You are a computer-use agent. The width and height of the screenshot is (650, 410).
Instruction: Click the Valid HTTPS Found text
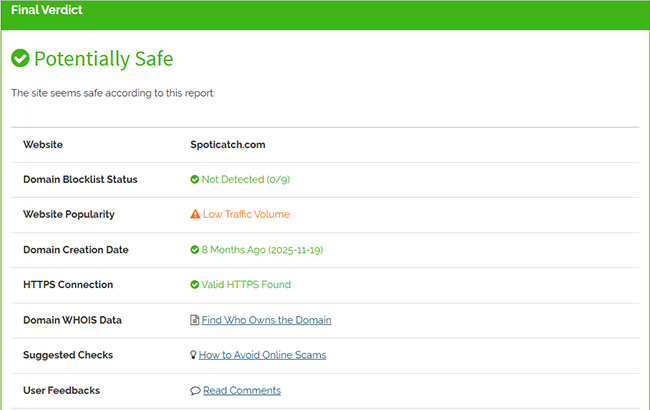pos(246,284)
